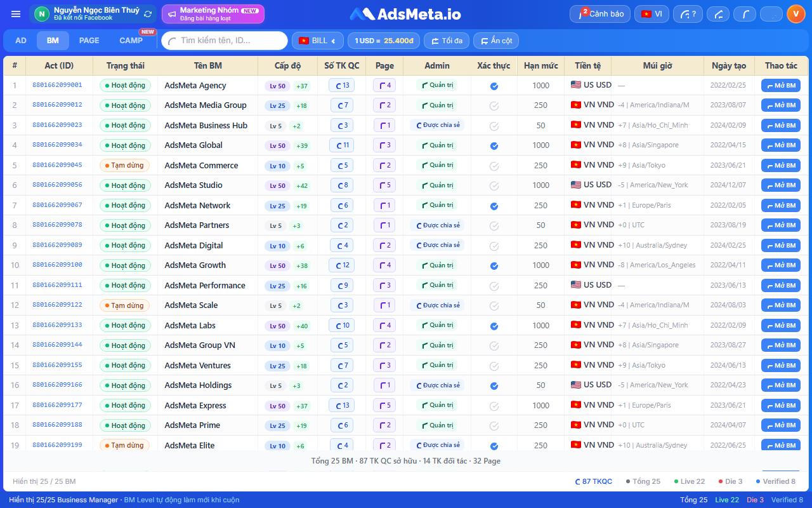The height and width of the screenshot is (508, 812).
Task: Switch to the AD tab
Action: tap(21, 41)
